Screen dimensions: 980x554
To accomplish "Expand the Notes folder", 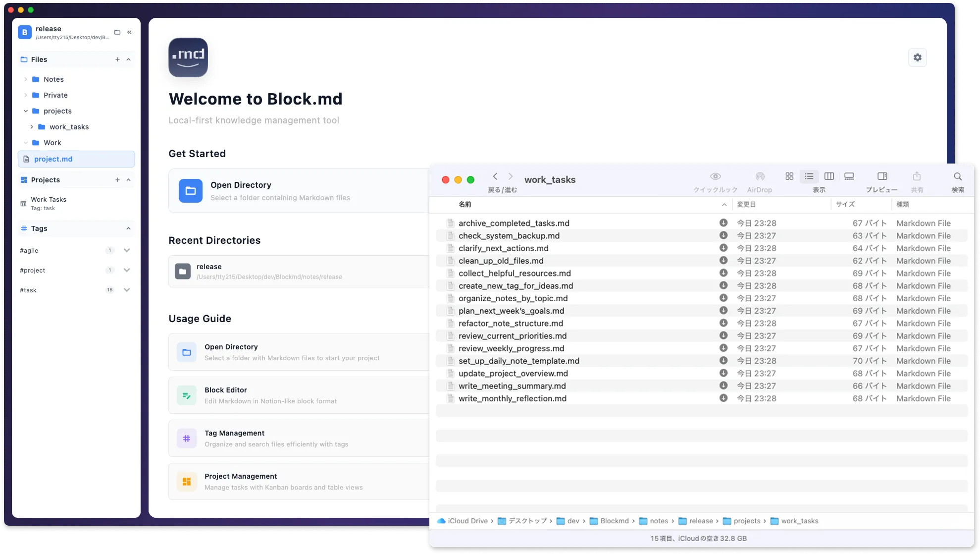I will [26, 79].
